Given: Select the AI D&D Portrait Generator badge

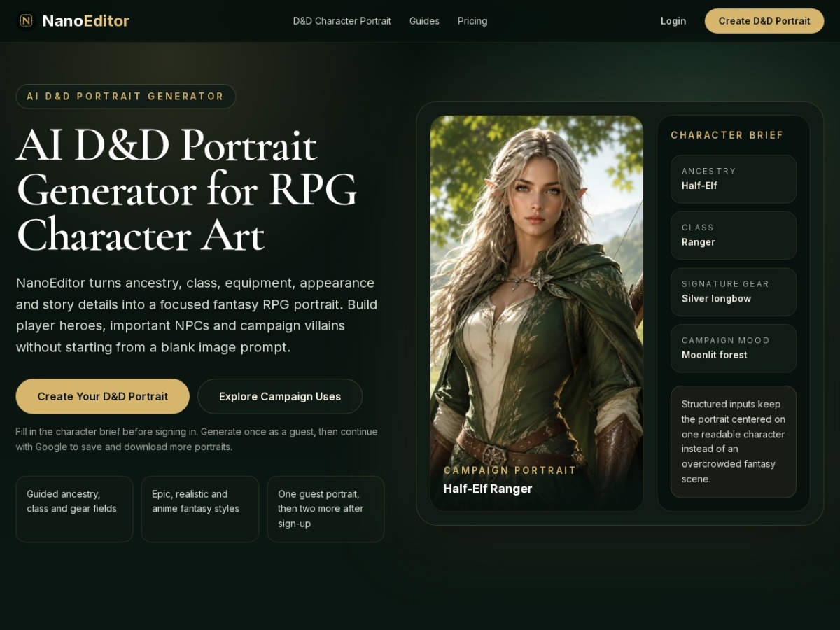Looking at the screenshot, I should coord(126,97).
